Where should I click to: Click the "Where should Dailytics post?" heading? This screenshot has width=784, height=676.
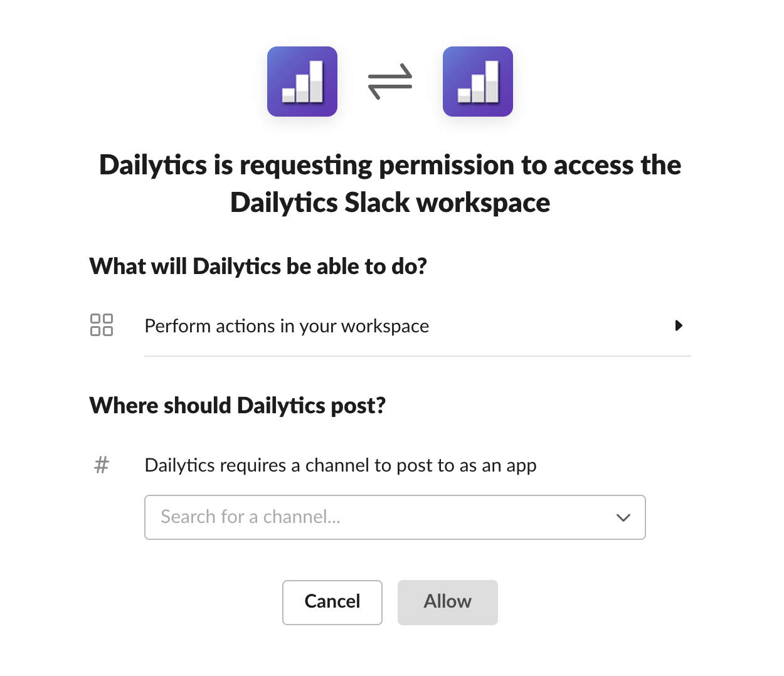(x=238, y=406)
